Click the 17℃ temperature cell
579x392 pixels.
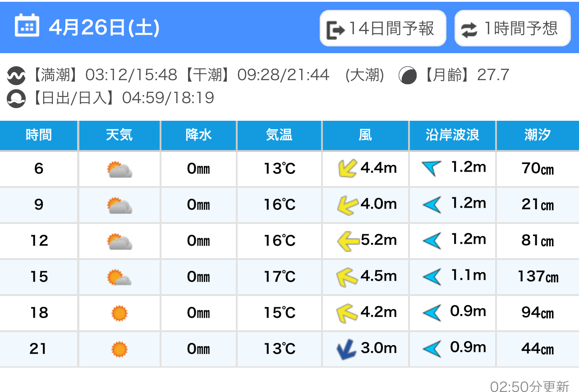(280, 277)
